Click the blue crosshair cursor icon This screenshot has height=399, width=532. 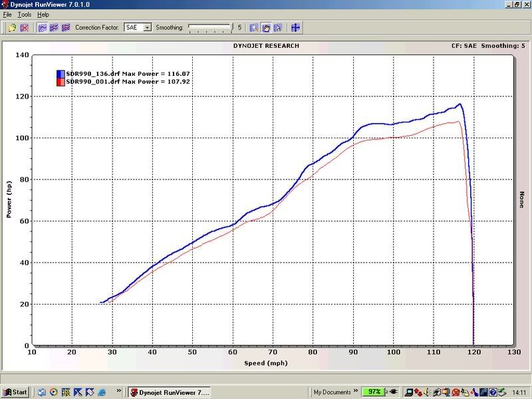tap(295, 28)
